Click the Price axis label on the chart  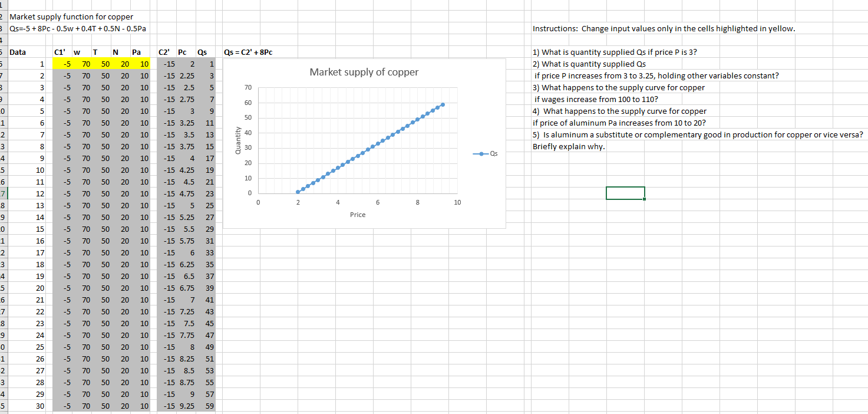click(357, 215)
